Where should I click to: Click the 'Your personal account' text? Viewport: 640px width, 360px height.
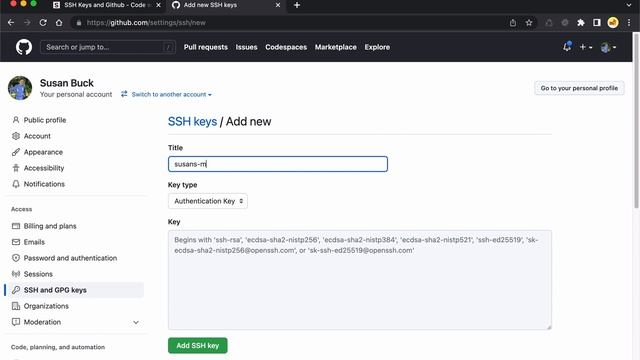pos(76,94)
